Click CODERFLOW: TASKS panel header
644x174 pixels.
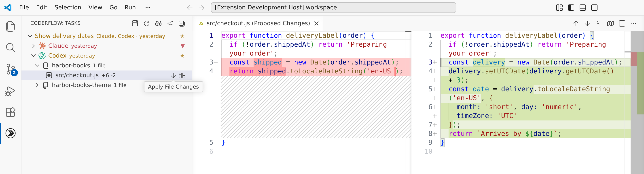pos(55,23)
